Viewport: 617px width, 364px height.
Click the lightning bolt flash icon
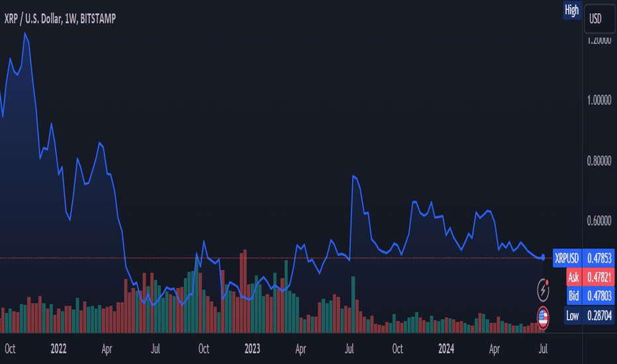[543, 290]
